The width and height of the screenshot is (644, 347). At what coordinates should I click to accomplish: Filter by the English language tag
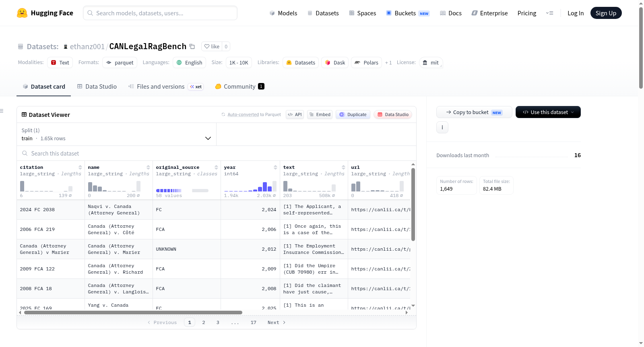click(190, 62)
